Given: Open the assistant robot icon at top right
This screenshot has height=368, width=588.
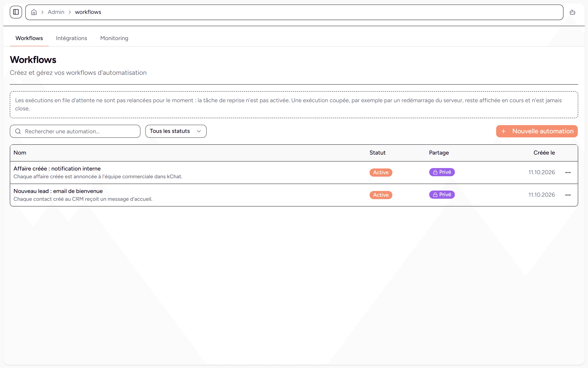Looking at the screenshot, I should click(572, 12).
